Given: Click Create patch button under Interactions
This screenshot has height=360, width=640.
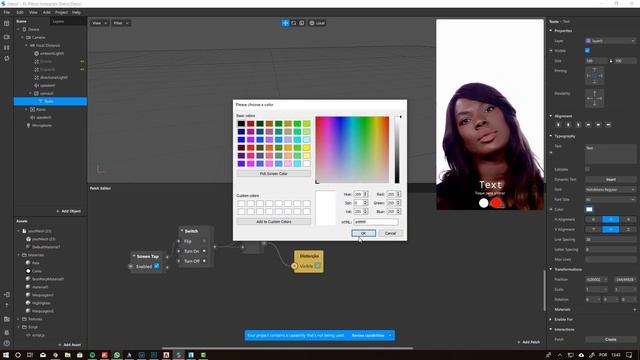Looking at the screenshot, I should pos(611,340).
